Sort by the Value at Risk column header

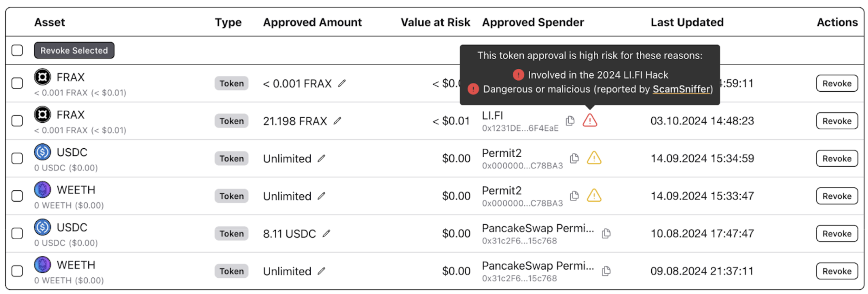(435, 22)
